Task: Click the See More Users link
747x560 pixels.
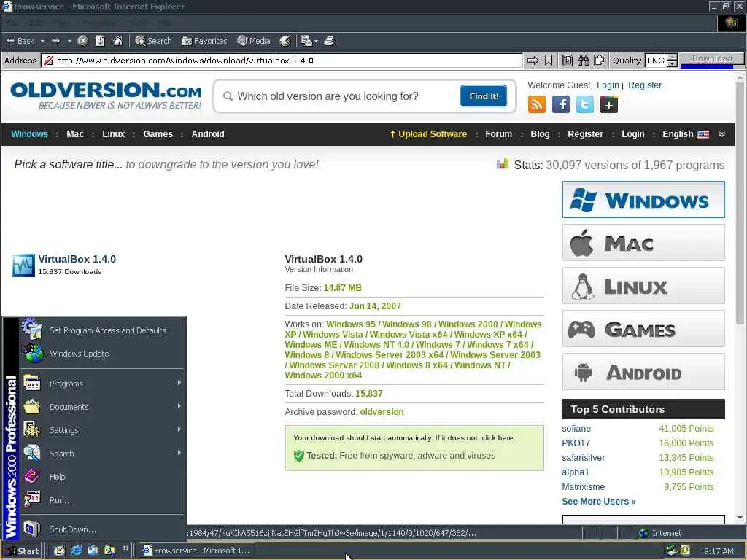Action: pyautogui.click(x=598, y=502)
